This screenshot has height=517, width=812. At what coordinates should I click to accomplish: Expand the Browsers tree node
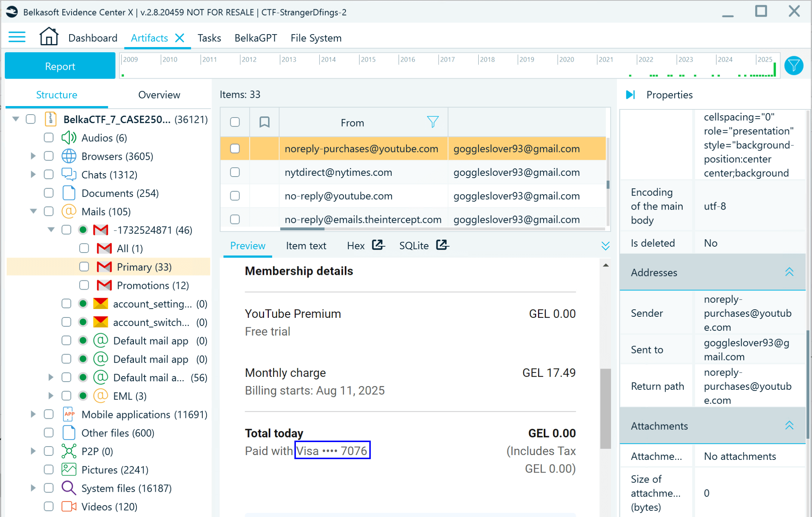[x=33, y=156]
